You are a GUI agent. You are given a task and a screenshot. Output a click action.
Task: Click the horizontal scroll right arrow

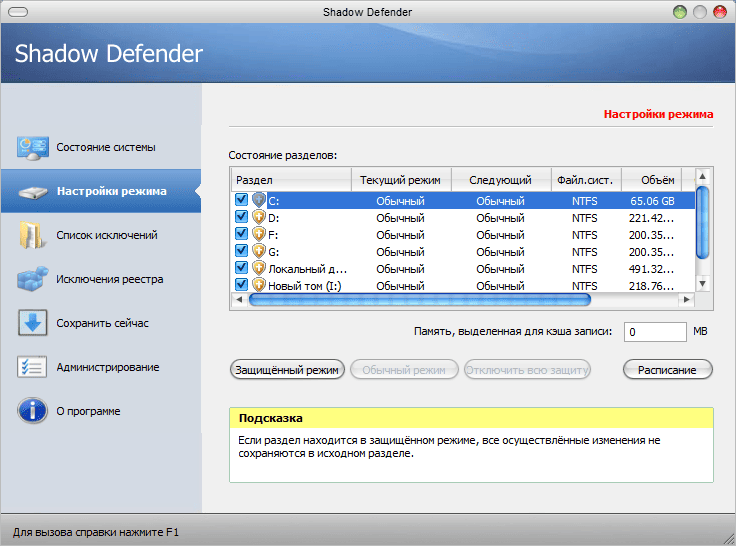click(x=687, y=300)
